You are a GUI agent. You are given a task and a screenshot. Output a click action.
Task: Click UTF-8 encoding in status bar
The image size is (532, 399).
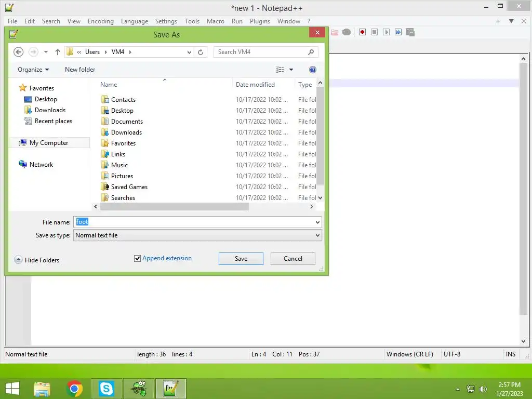coord(452,354)
